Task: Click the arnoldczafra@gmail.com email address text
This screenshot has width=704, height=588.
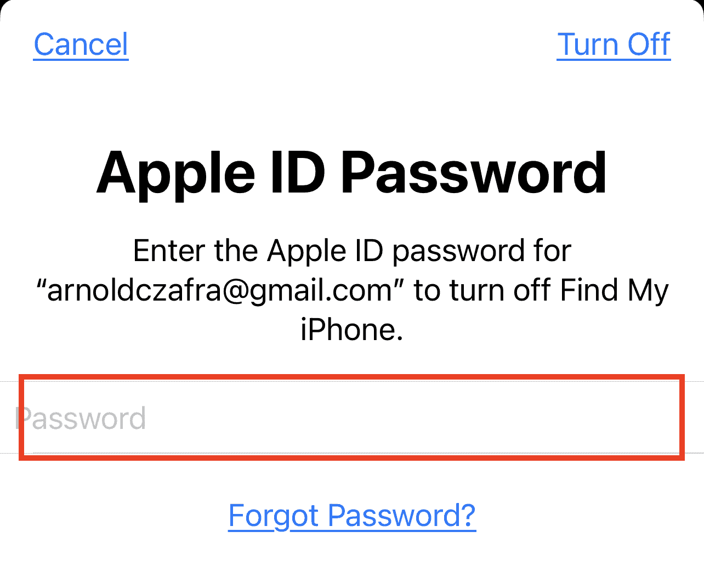Action: coord(219,290)
